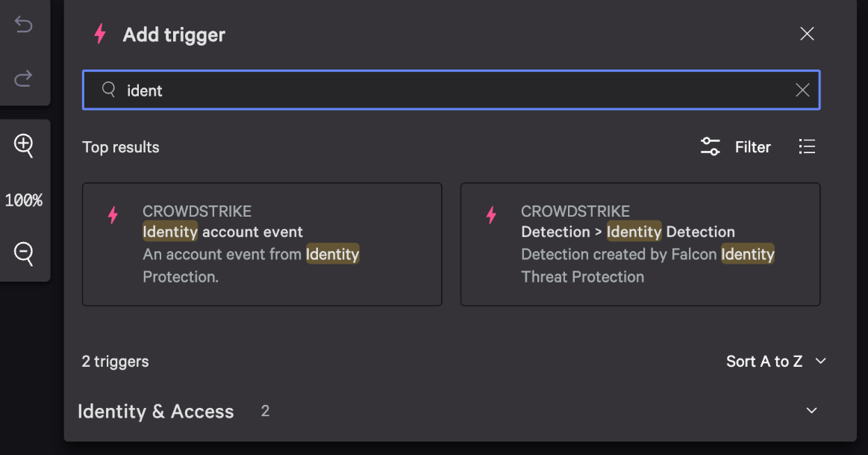Click the Filter button label
Screen dimensions: 868x455
[752, 147]
